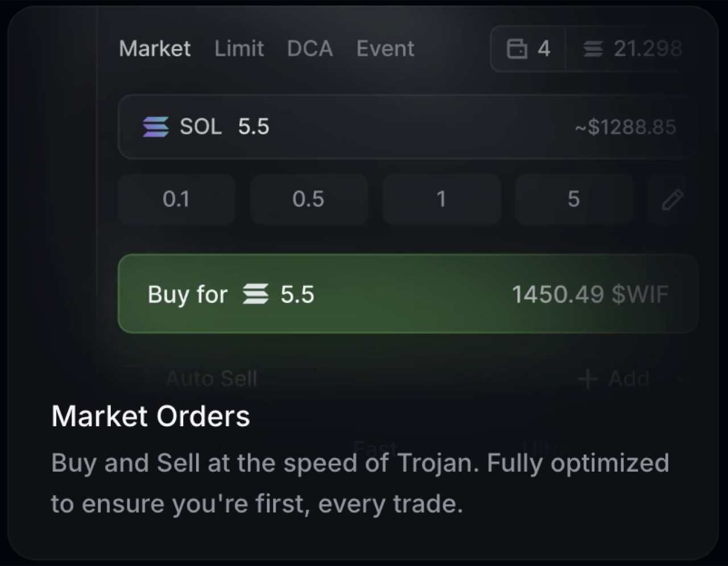The height and width of the screenshot is (566, 728).
Task: Choose the 0.1 SOL preset amount
Action: [176, 199]
